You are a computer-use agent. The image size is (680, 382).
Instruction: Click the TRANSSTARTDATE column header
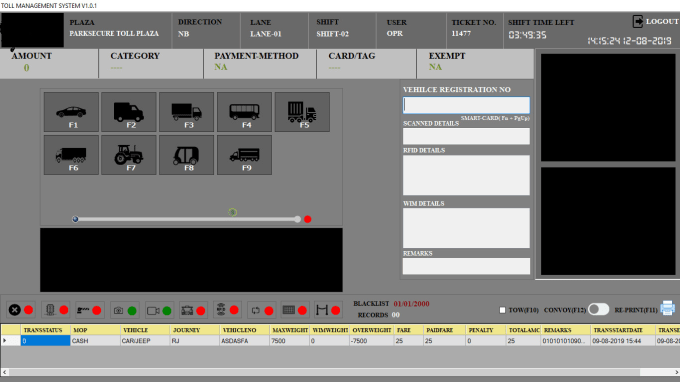[x=623, y=330]
